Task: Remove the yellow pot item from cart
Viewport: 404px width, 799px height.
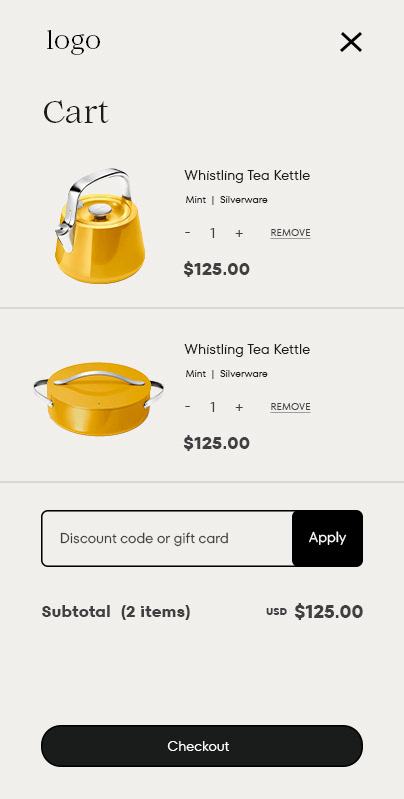Action: pyautogui.click(x=290, y=407)
